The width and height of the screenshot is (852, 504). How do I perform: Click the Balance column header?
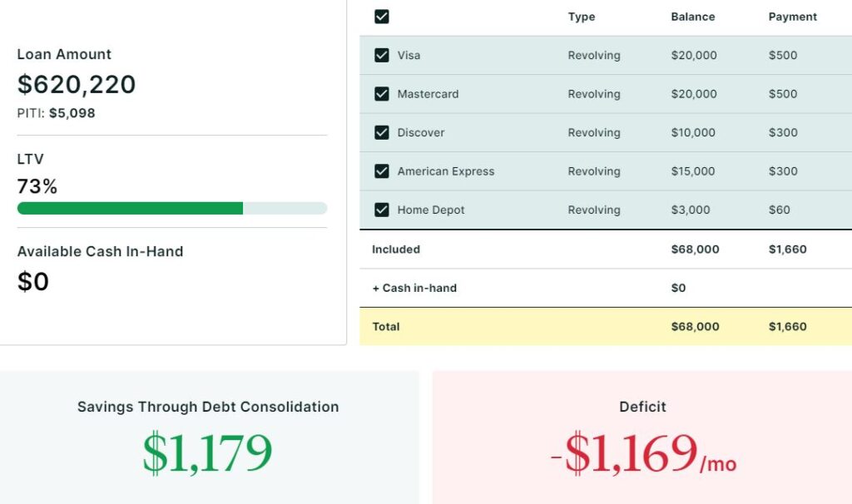pyautogui.click(x=693, y=17)
